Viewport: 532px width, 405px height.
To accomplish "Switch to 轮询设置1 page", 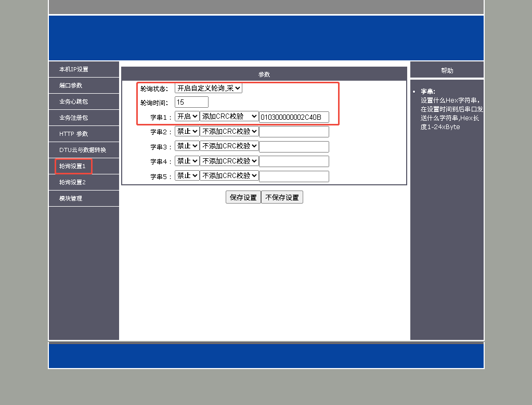I will point(72,166).
